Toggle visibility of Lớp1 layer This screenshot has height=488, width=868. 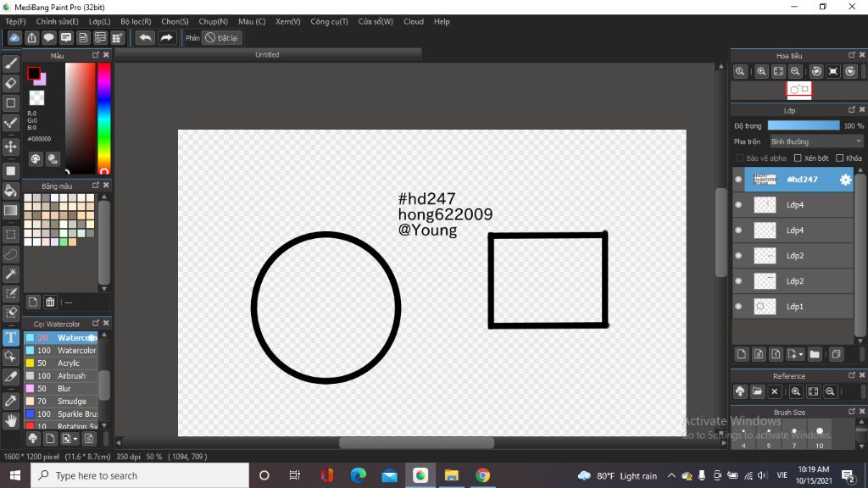click(738, 307)
